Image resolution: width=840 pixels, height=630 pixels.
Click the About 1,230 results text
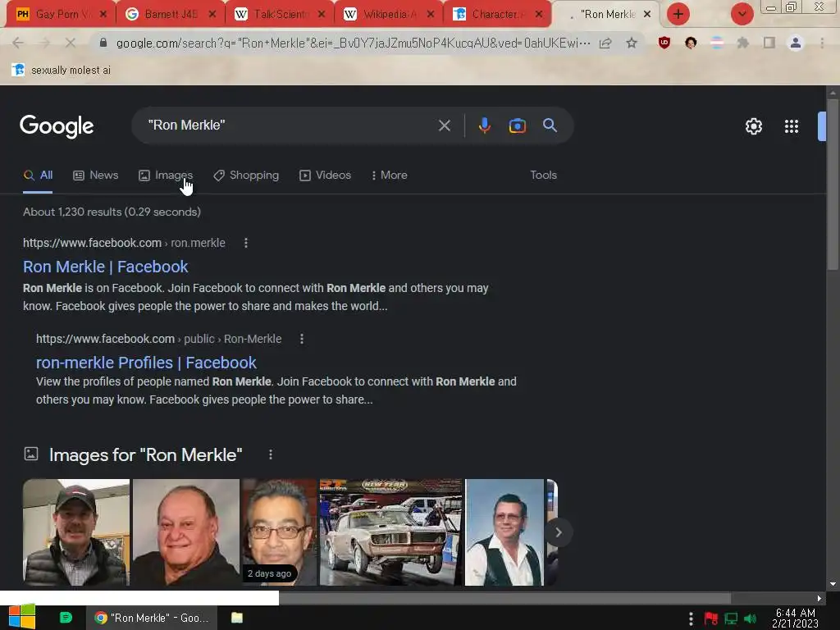[x=112, y=212]
